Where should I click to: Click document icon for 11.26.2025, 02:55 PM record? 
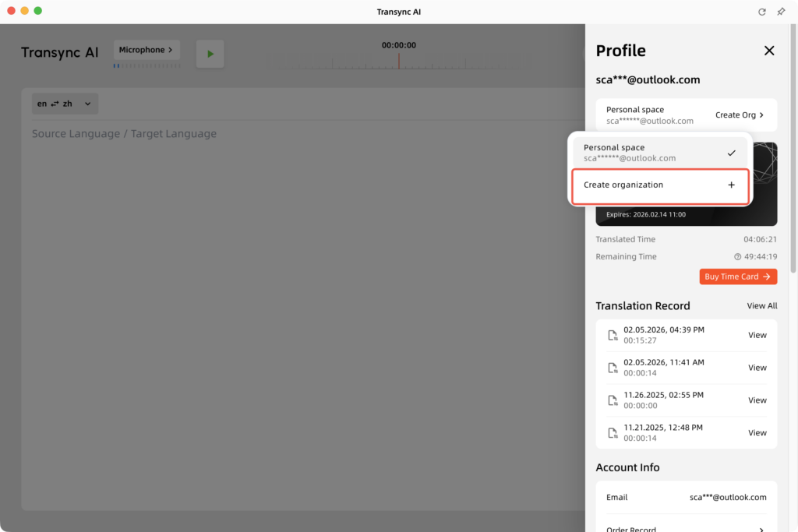613,400
